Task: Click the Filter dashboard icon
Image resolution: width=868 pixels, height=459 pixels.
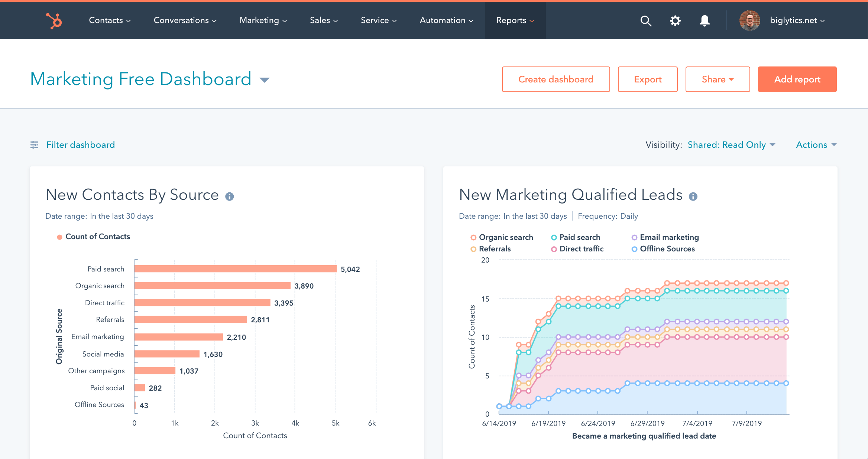Action: click(x=33, y=144)
